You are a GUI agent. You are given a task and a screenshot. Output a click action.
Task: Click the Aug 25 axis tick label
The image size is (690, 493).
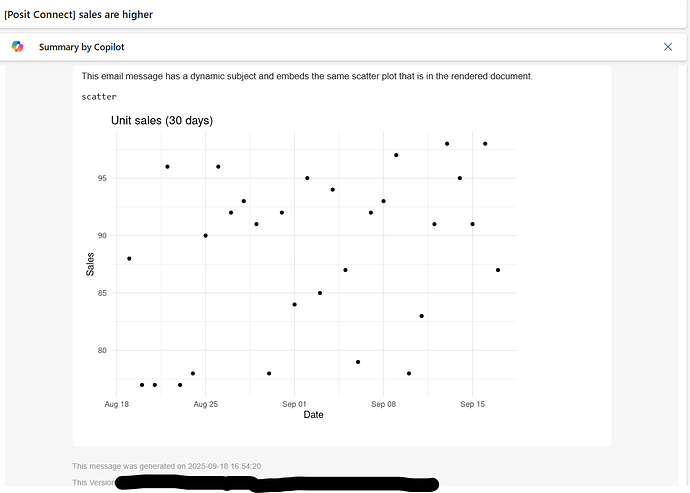tap(206, 404)
